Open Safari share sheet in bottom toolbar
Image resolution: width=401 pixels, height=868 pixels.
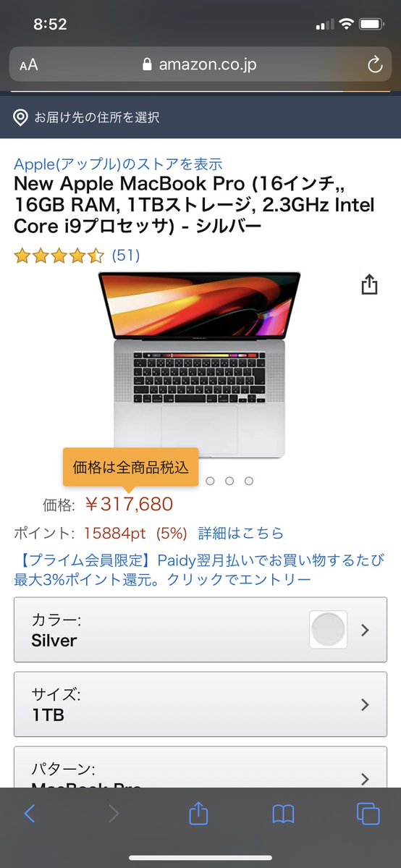pos(198,813)
